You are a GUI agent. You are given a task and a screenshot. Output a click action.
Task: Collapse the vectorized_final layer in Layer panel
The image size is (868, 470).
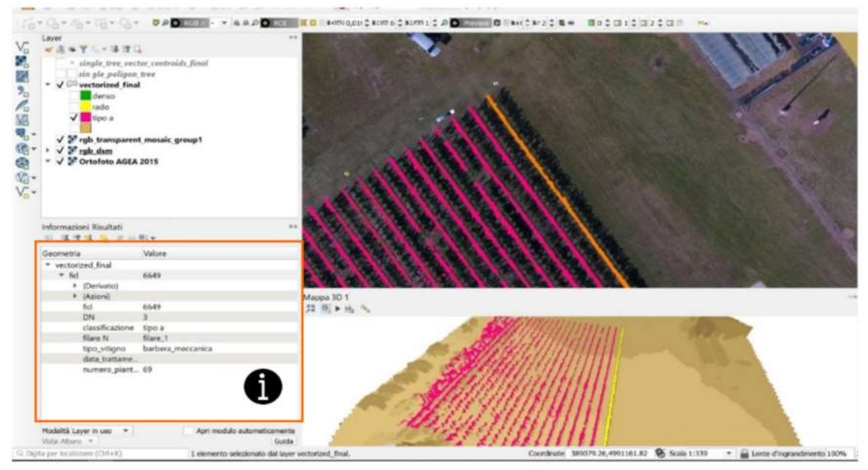coord(48,85)
